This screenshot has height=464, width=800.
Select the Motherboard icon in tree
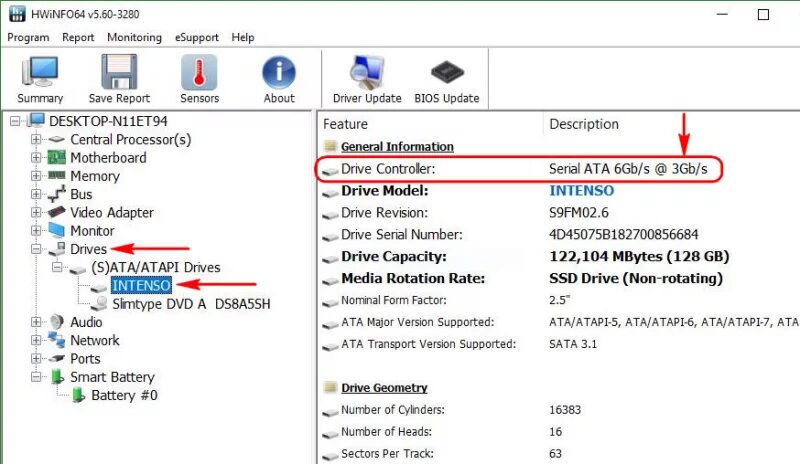click(57, 157)
